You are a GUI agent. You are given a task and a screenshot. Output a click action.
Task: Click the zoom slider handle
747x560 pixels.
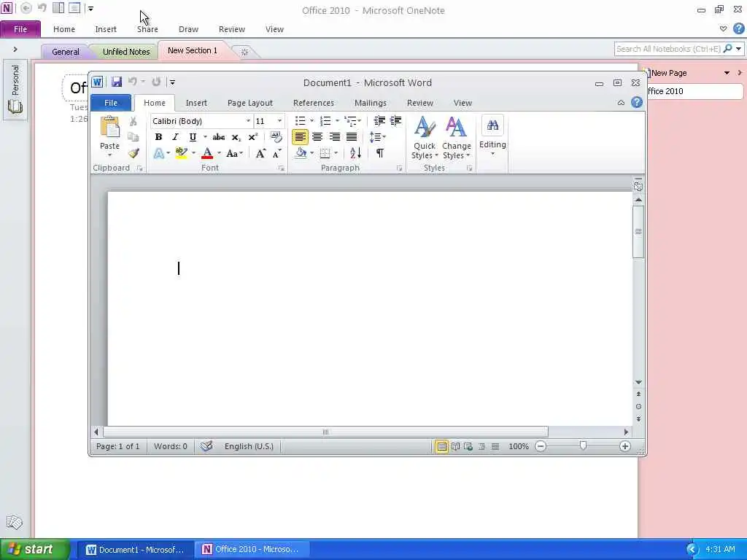[583, 446]
